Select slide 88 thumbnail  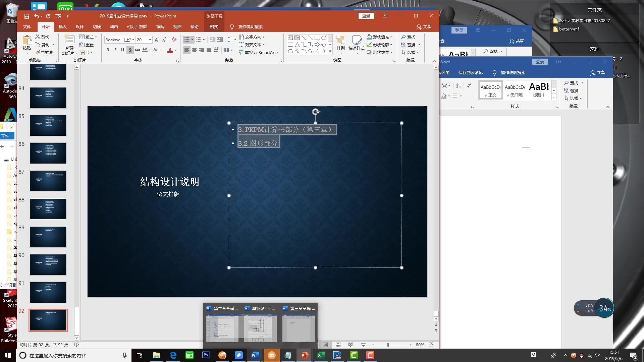pyautogui.click(x=48, y=209)
